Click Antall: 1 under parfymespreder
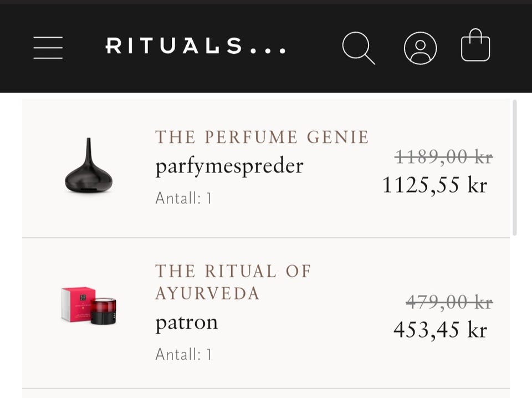This screenshot has width=532, height=398. 183,198
